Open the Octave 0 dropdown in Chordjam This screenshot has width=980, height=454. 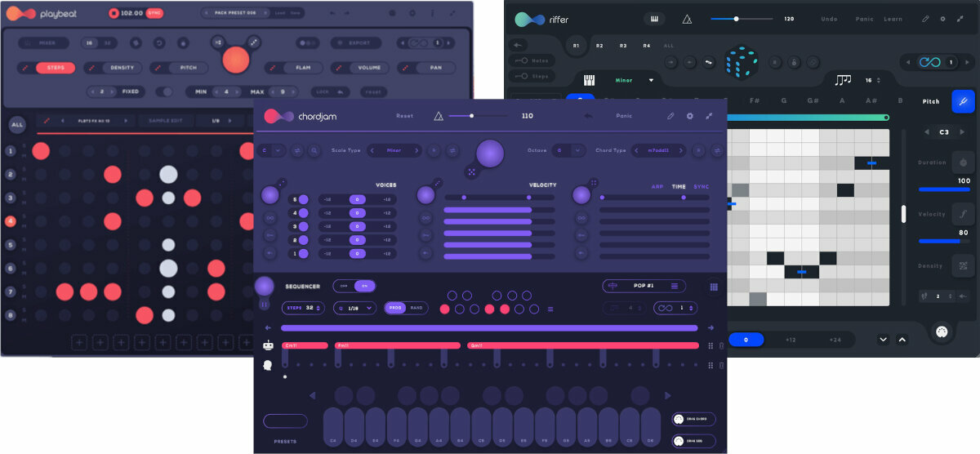click(x=568, y=150)
